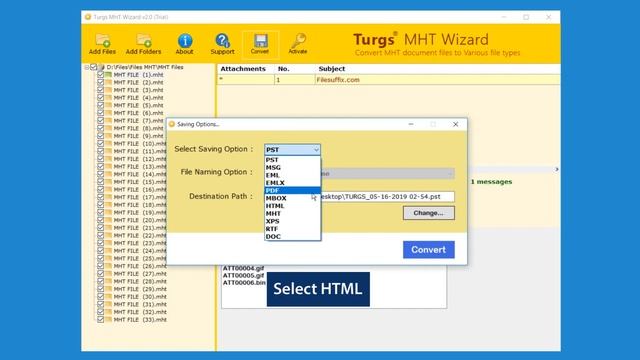Click the Change... destination button
Screen dimensions: 640x360
[429, 213]
